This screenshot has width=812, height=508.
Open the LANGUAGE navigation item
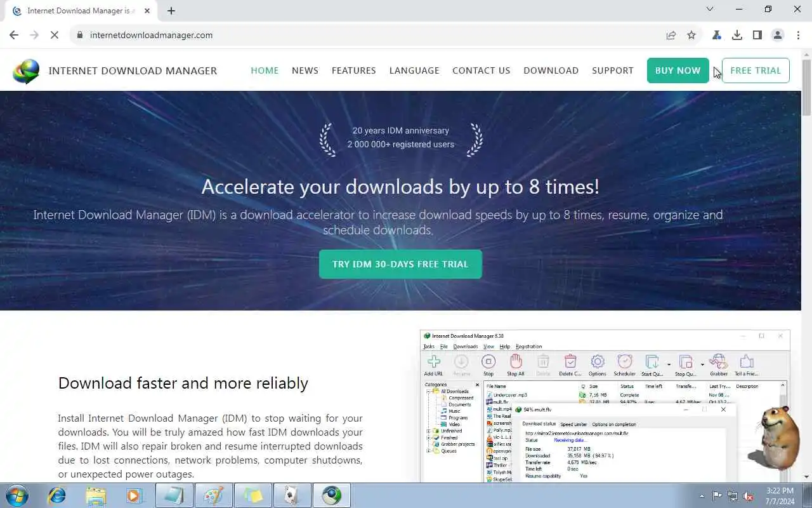click(414, 70)
